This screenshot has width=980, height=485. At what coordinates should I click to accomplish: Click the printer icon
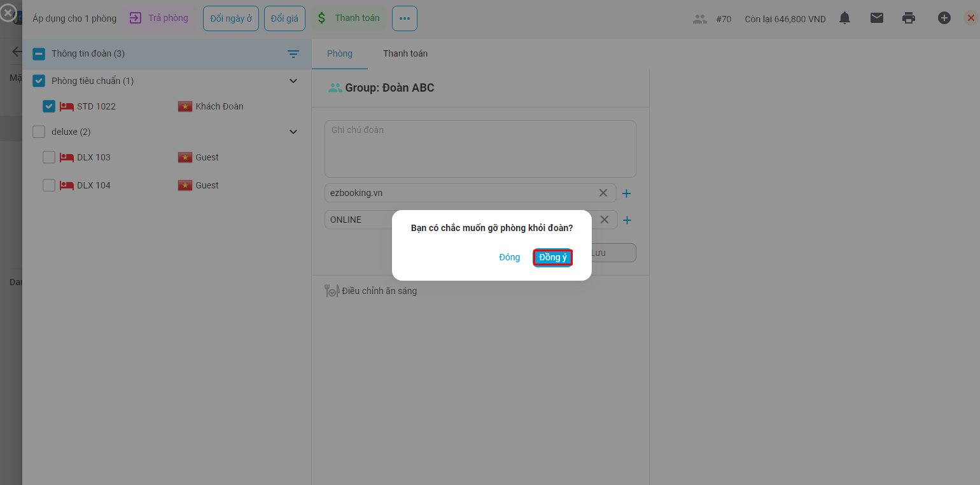pos(909,18)
